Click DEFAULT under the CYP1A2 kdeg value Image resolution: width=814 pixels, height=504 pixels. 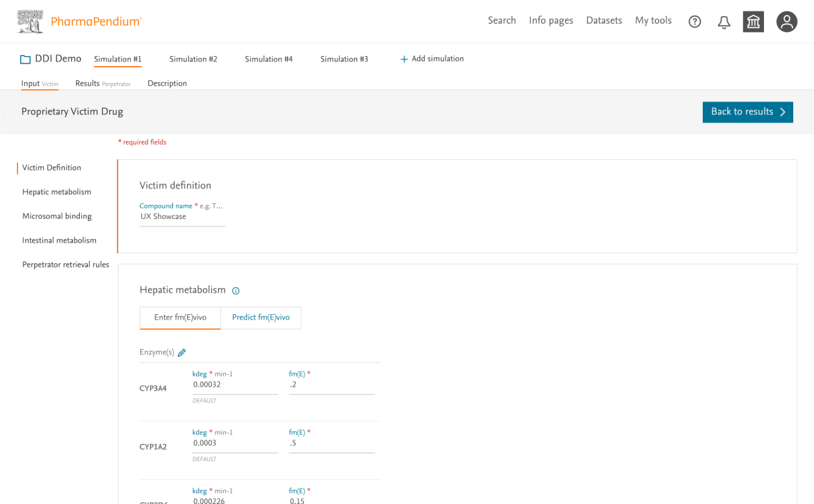(x=204, y=459)
